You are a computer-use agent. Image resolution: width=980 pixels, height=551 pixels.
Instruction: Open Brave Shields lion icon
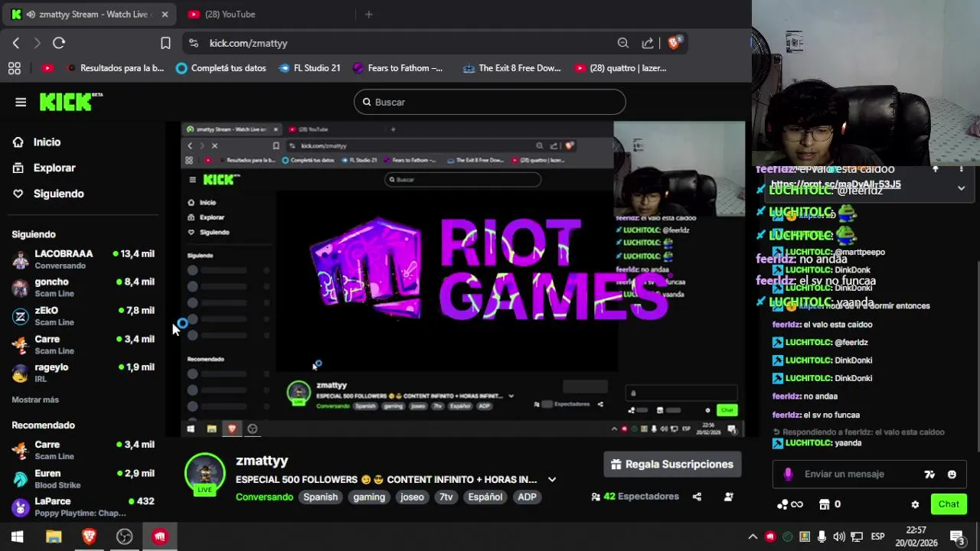point(674,43)
